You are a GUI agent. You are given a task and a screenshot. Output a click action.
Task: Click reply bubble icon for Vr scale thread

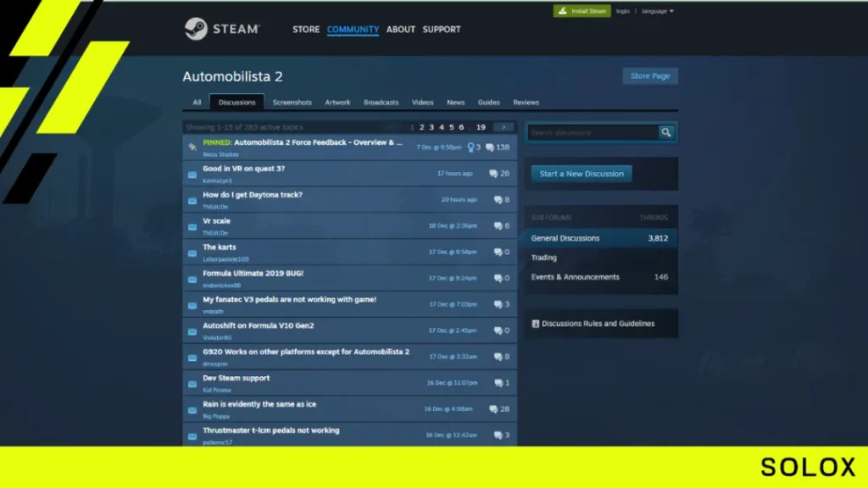[x=498, y=225]
